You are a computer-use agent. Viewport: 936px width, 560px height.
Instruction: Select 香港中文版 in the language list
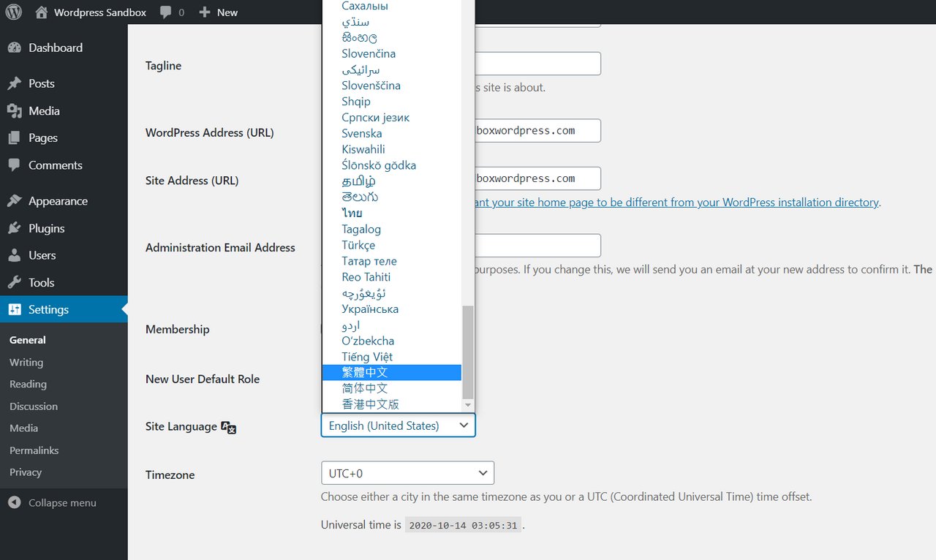click(392, 404)
